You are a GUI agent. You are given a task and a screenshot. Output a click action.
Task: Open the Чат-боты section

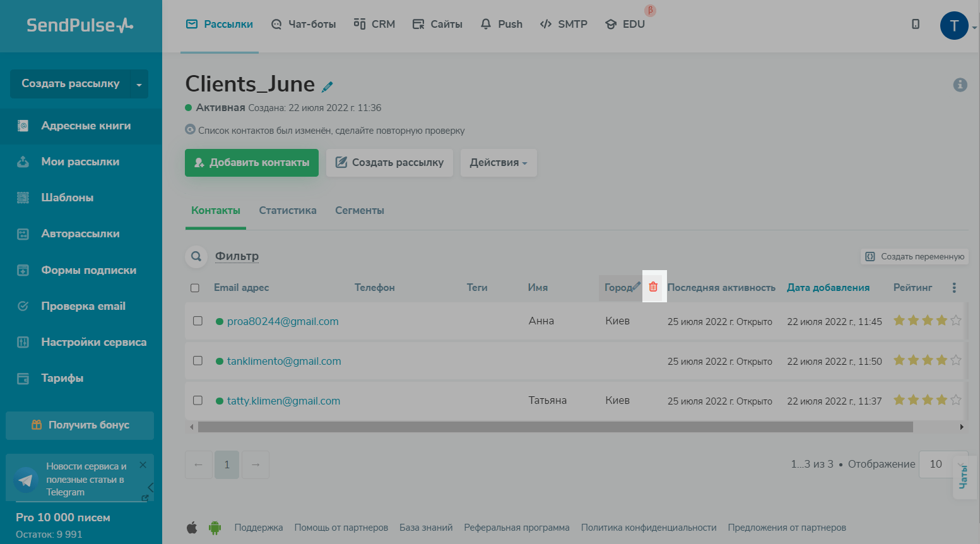tap(304, 24)
